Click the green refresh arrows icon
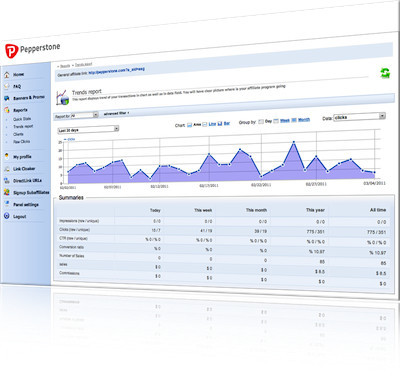 coord(385,73)
